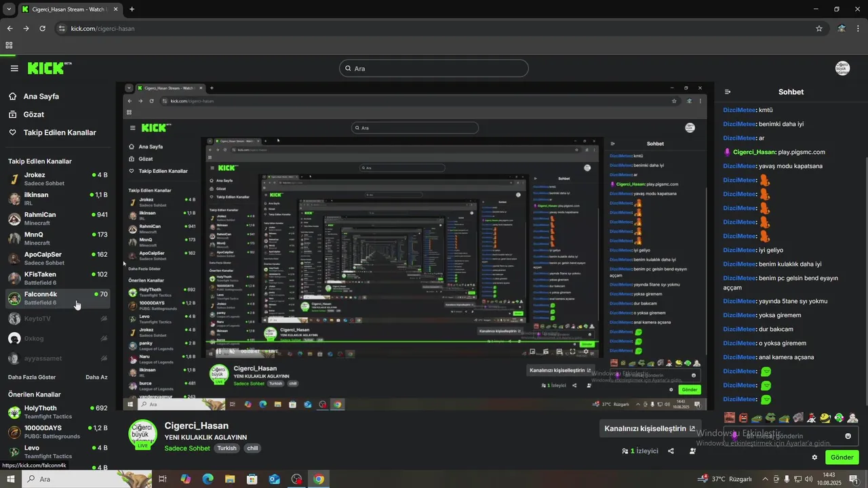The height and width of the screenshot is (488, 868).
Task: Open Takip Edilen Kanallar page
Action: [53, 133]
